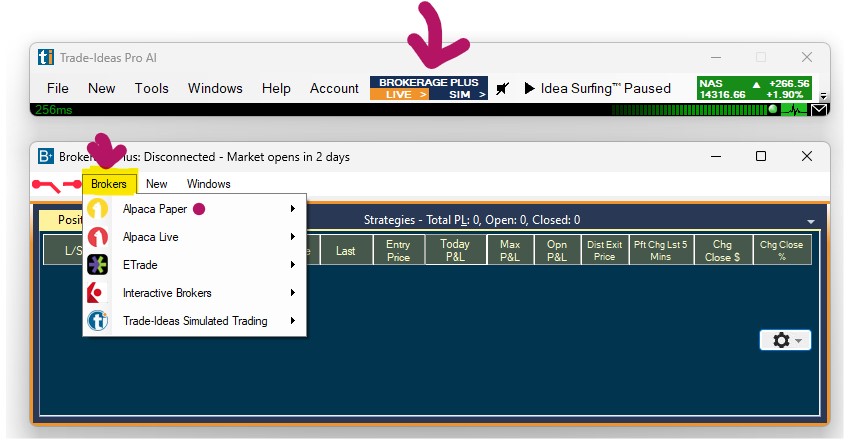This screenshot has width=849, height=444.
Task: Open the Windows menu in Brokerage Plus window
Action: 208,184
